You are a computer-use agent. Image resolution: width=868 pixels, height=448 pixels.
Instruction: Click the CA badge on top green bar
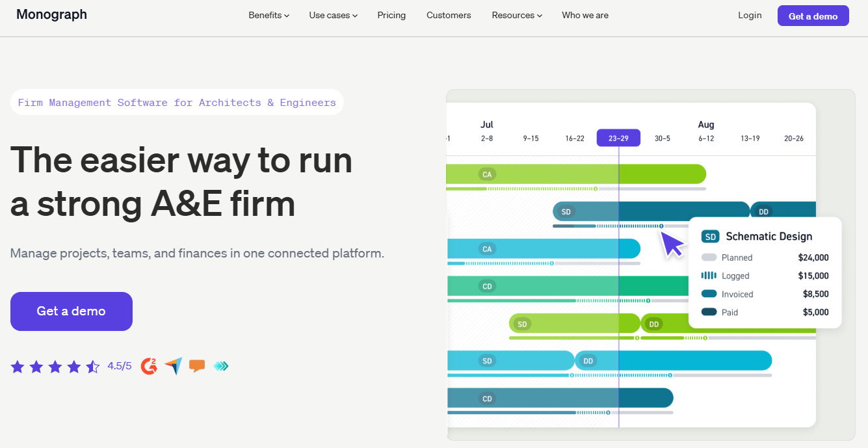487,174
